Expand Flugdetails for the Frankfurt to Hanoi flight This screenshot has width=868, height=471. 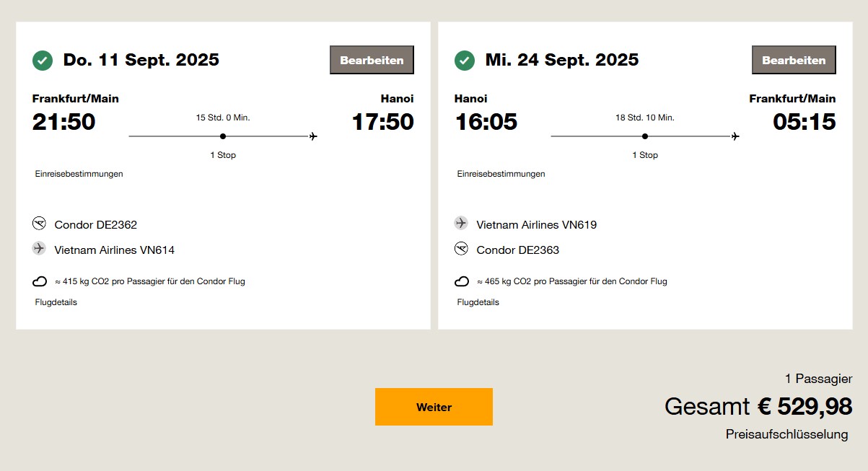click(56, 302)
